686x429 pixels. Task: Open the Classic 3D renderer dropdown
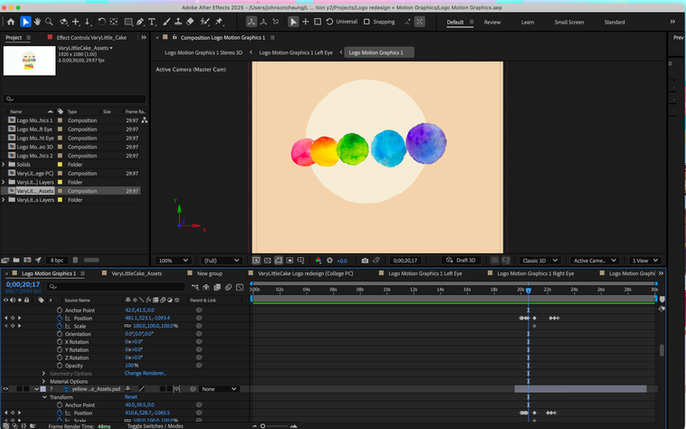(x=539, y=261)
